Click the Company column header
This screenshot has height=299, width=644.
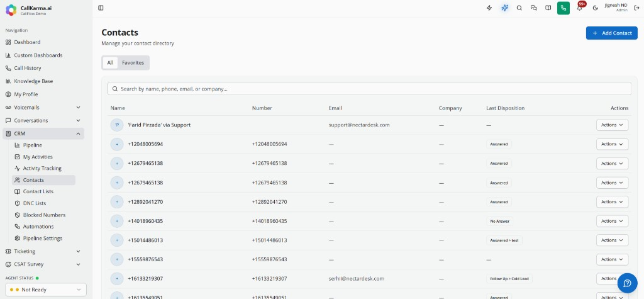click(450, 108)
